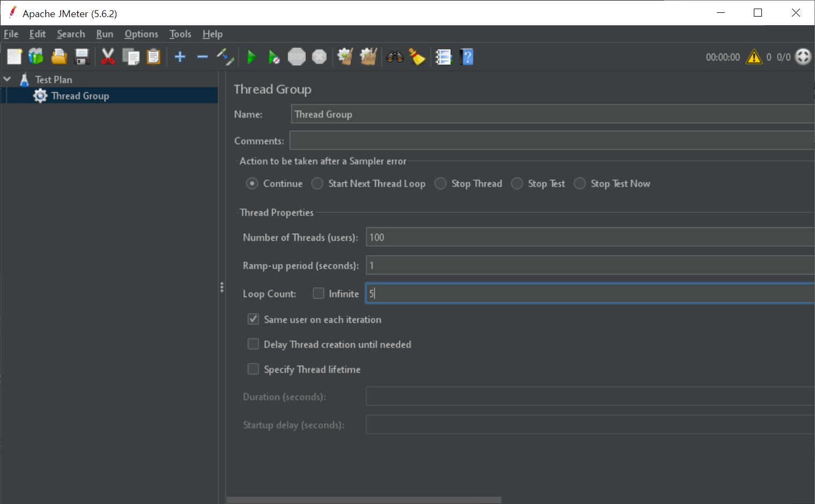Collapse all nodes with minus icon
Screen dimensions: 815x504
202,56
